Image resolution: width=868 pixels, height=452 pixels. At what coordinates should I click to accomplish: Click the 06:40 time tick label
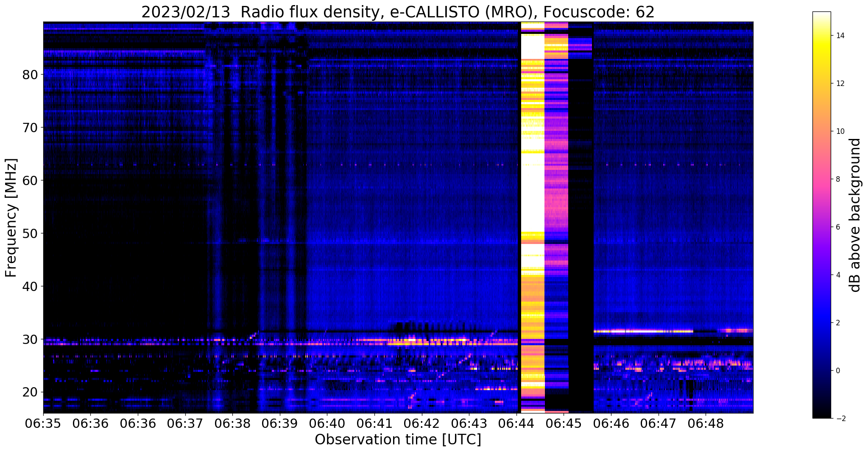pyautogui.click(x=327, y=423)
